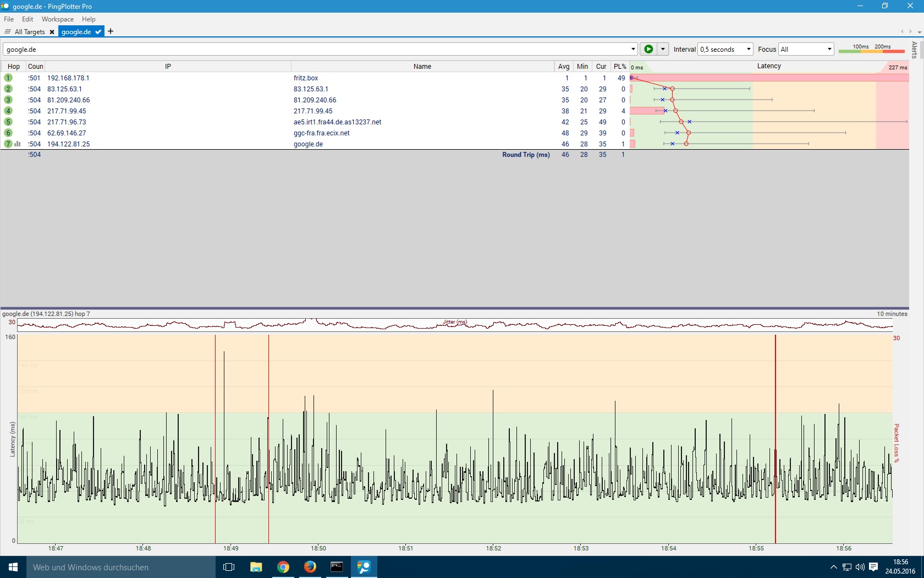Open the dropdown arrow beside the play button
Viewport: 924px width, 578px height.
pyautogui.click(x=663, y=49)
